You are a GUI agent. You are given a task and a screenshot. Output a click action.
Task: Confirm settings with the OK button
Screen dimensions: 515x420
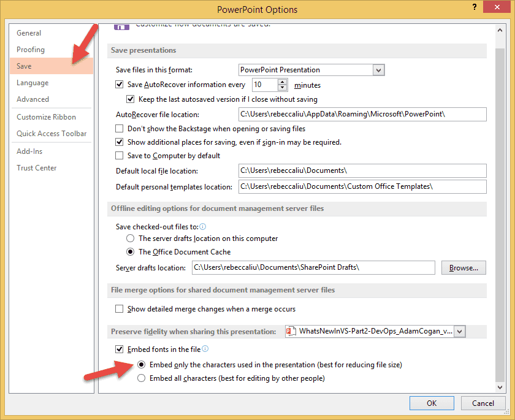(432, 403)
